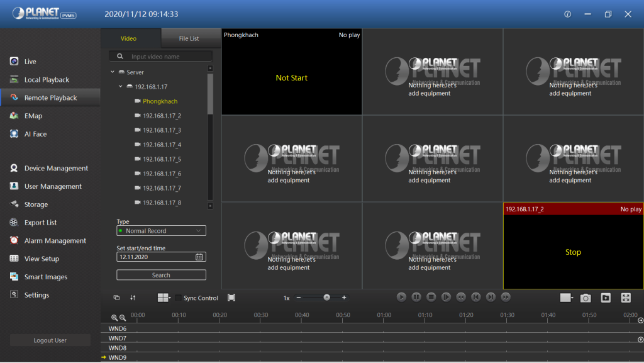Click the playback speed slider handle

tap(327, 298)
